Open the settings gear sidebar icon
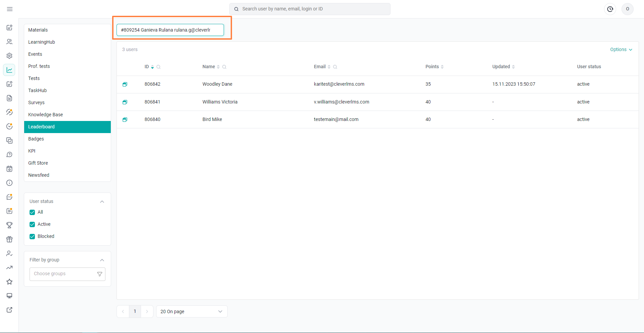 9,56
